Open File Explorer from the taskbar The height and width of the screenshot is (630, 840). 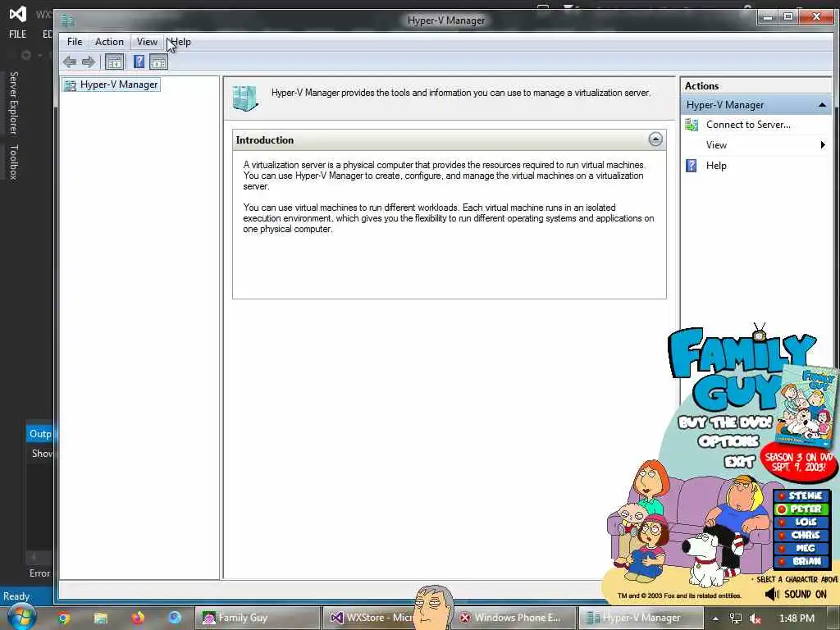tap(100, 619)
